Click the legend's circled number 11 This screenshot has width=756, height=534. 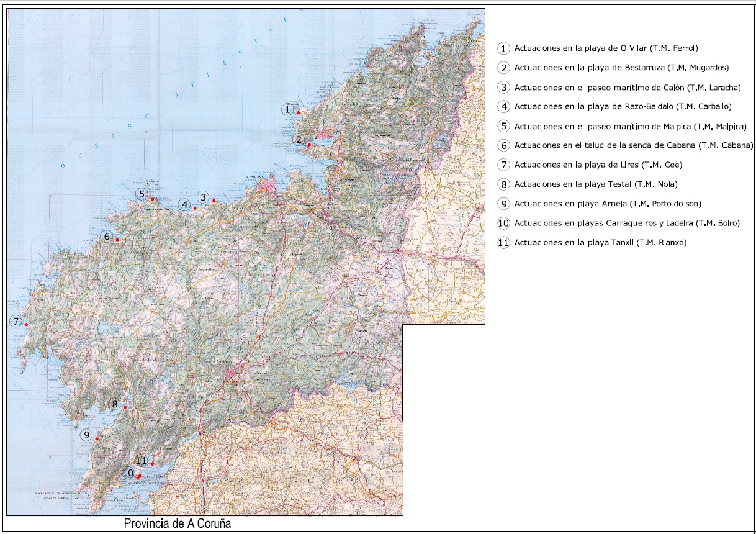click(503, 243)
